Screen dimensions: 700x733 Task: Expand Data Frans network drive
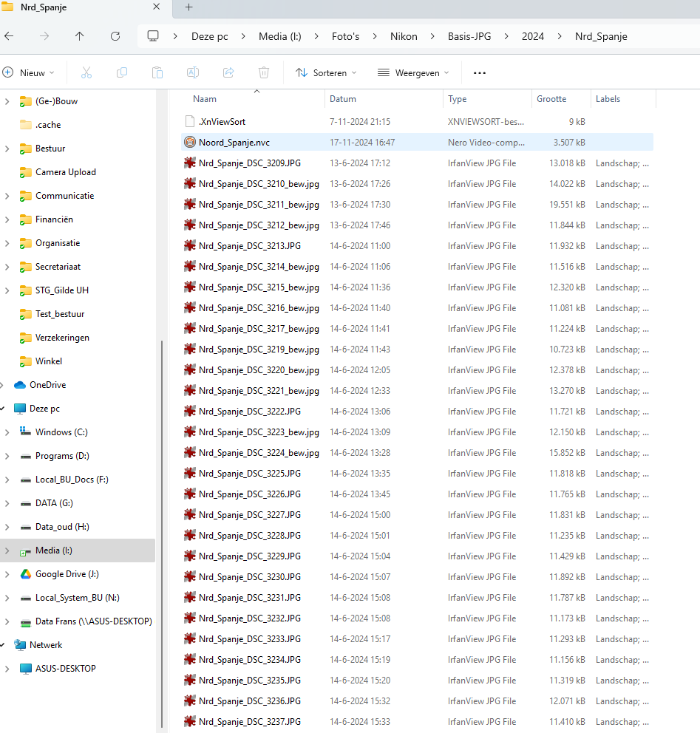click(x=7, y=621)
